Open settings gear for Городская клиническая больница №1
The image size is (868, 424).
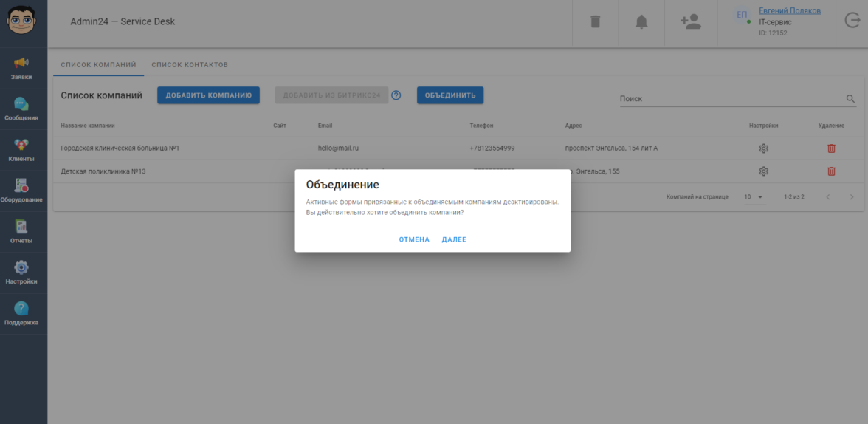763,148
